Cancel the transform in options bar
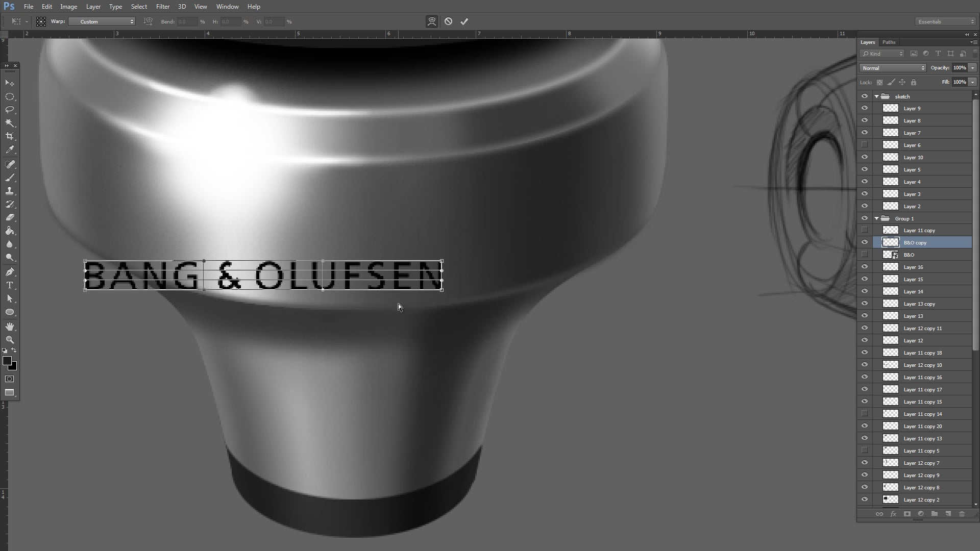This screenshot has height=551, width=980. click(x=448, y=21)
